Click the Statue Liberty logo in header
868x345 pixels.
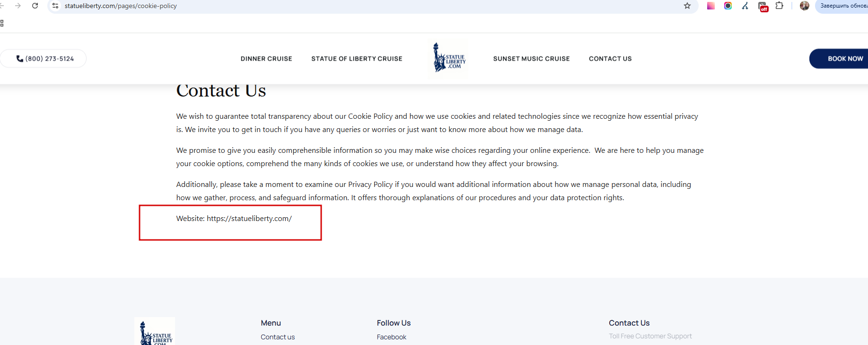point(449,57)
